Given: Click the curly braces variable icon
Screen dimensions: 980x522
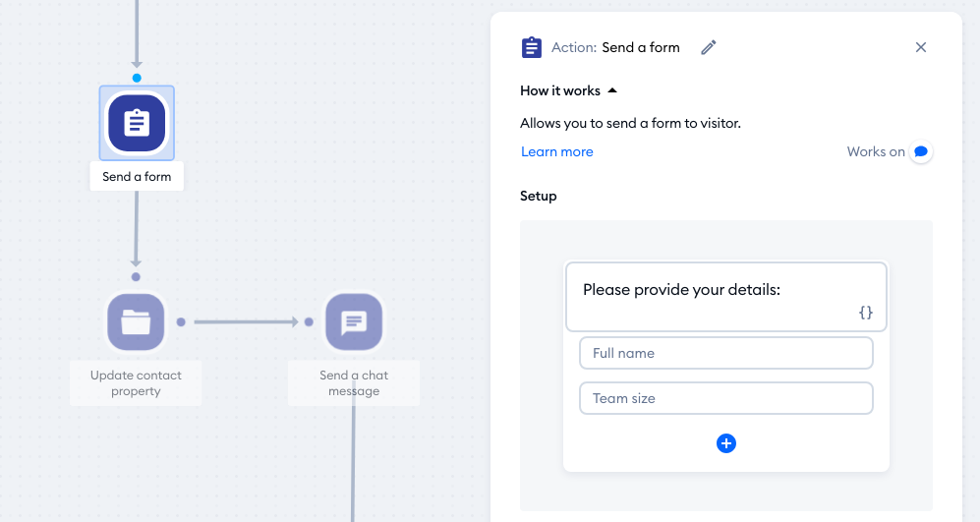Looking at the screenshot, I should (x=865, y=313).
